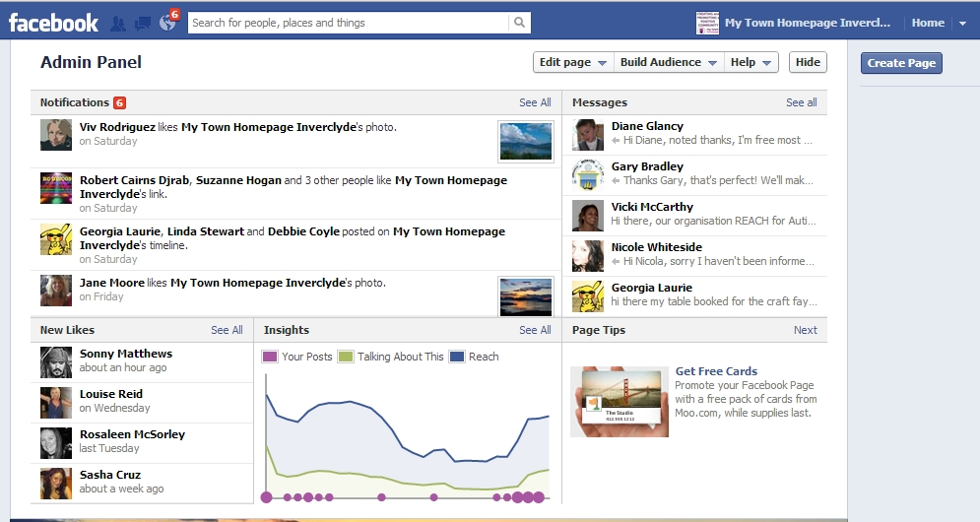This screenshot has width=980, height=522.
Task: Open sunset photo thumbnail liked by Jane Moore
Action: pyautogui.click(x=526, y=296)
